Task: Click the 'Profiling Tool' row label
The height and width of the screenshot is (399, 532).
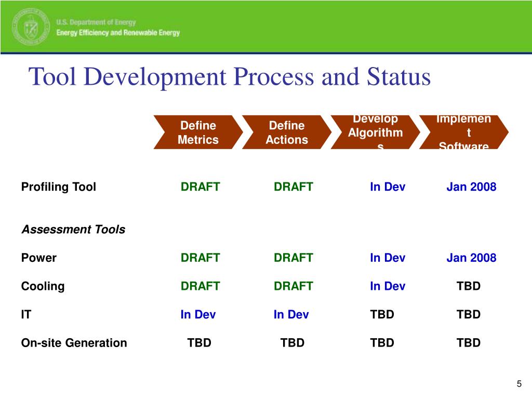Action: coord(58,187)
